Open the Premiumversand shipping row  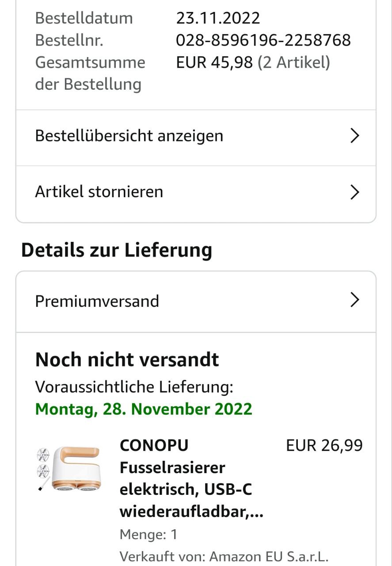click(97, 301)
